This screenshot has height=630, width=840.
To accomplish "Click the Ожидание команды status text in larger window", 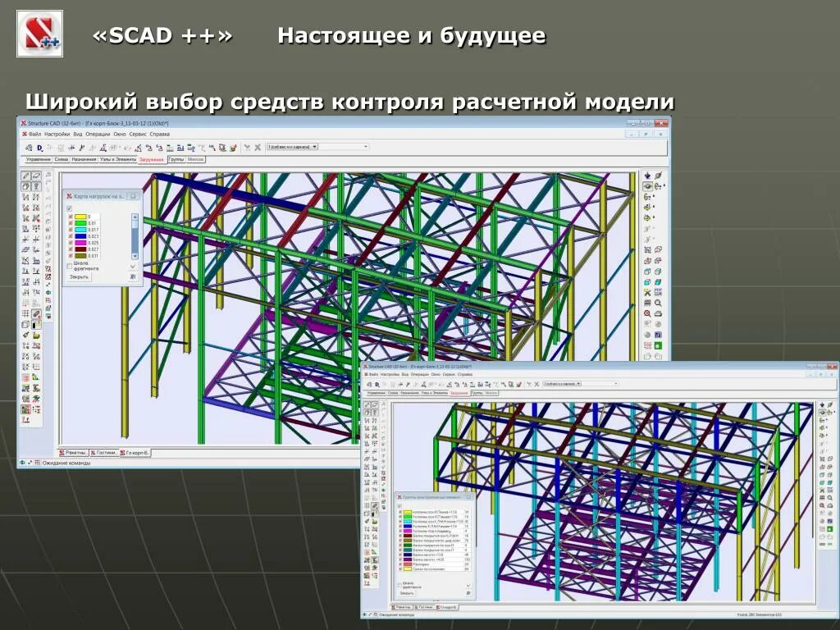I will pyautogui.click(x=66, y=463).
